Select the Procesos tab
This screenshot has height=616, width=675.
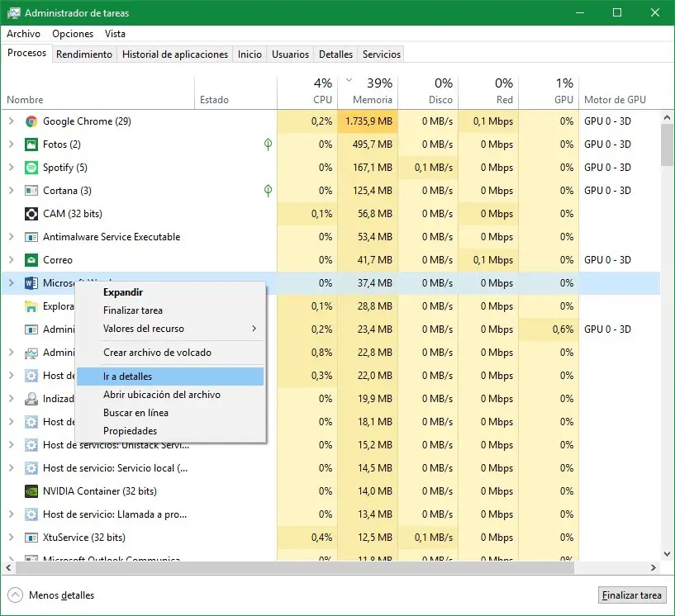(x=26, y=53)
